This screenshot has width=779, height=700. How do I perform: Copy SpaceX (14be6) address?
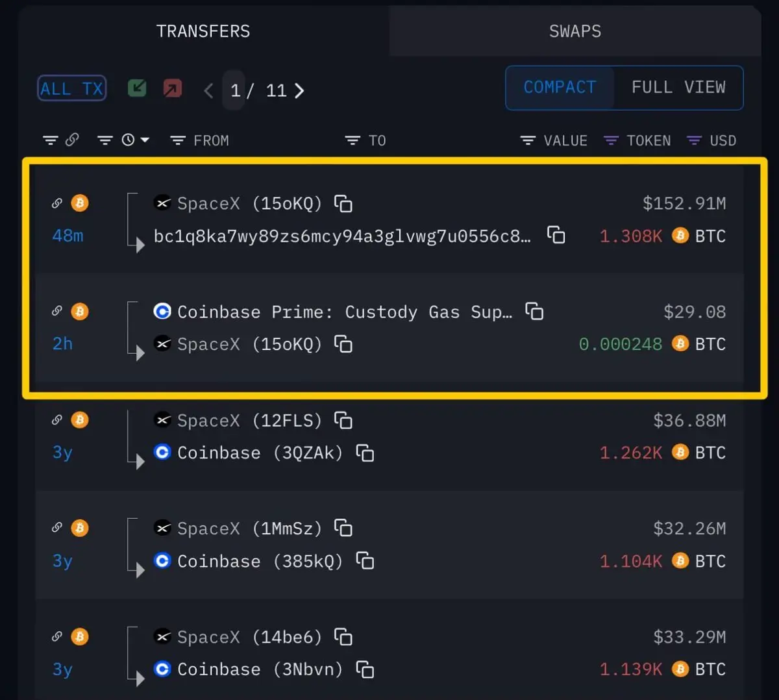[343, 637]
